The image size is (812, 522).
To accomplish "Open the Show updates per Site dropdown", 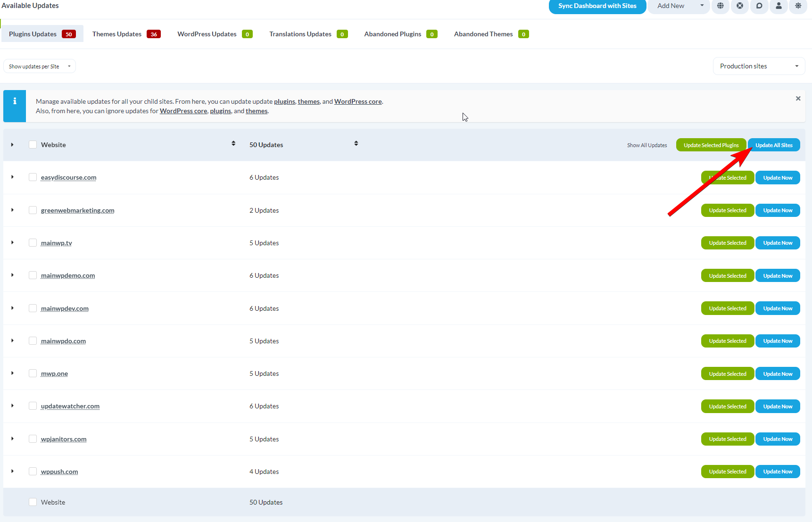I will point(39,66).
